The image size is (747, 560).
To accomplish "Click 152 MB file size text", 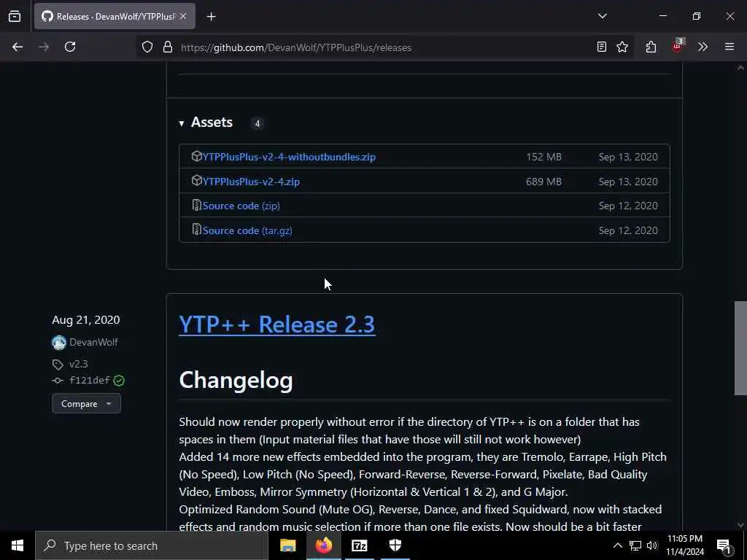I will 543,157.
